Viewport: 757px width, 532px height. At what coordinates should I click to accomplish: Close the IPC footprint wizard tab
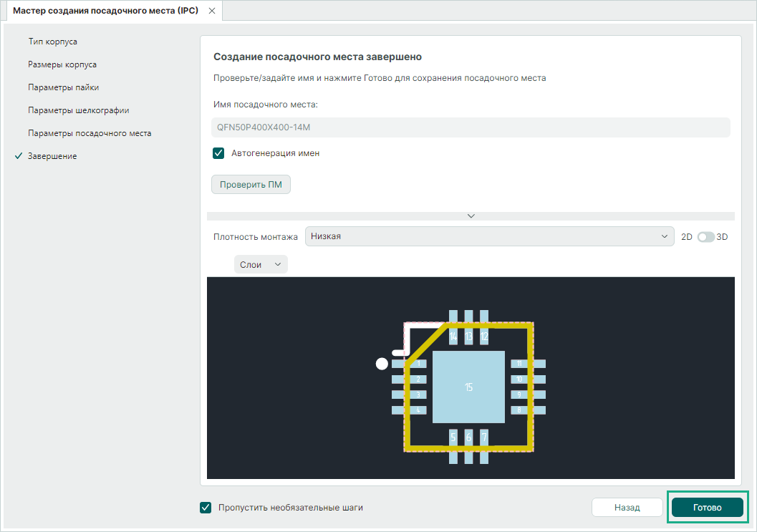211,11
